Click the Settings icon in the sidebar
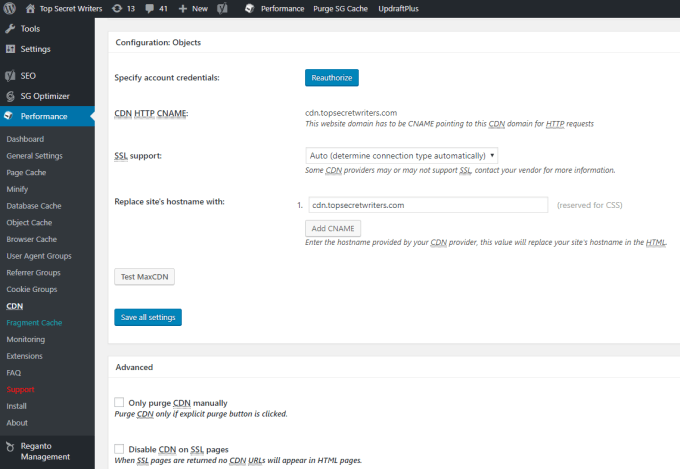Image resolution: width=680 pixels, height=469 pixels. point(10,49)
